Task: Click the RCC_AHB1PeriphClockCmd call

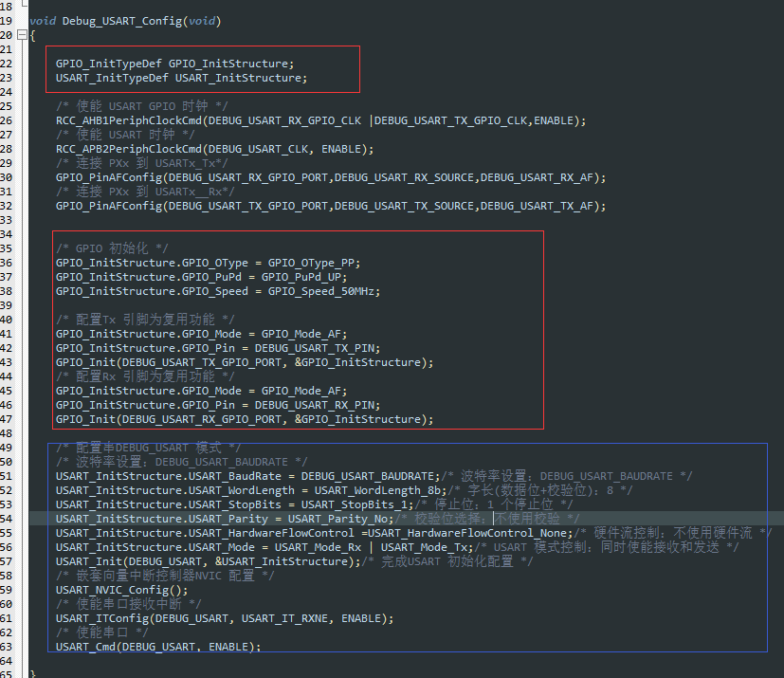Action: [x=320, y=120]
